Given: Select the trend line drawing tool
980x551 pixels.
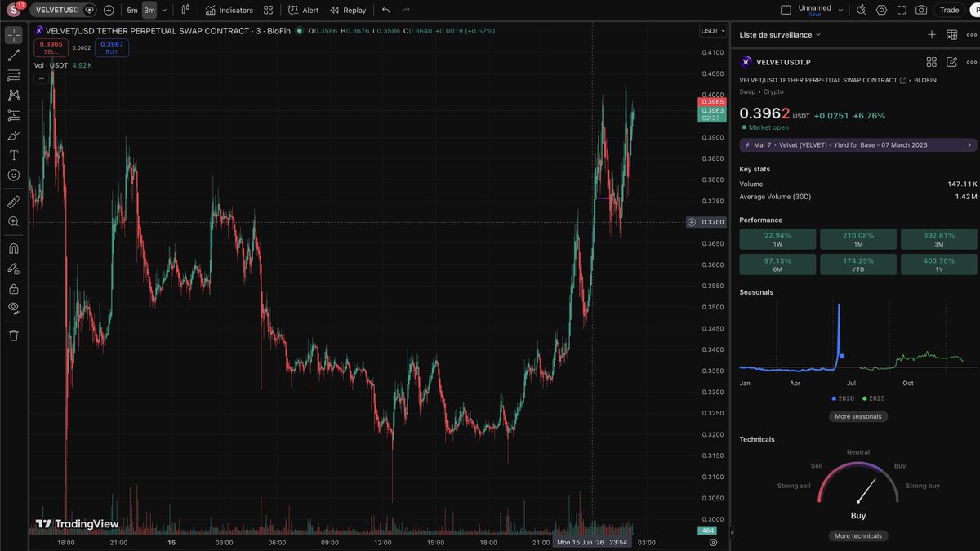Looking at the screenshot, I should click(14, 56).
